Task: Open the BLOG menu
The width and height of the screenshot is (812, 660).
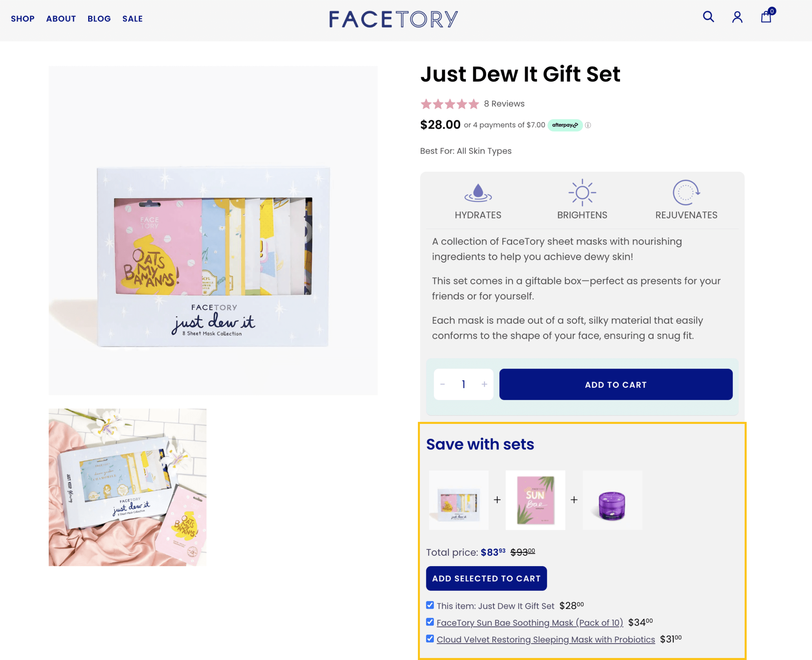Action: click(x=99, y=19)
